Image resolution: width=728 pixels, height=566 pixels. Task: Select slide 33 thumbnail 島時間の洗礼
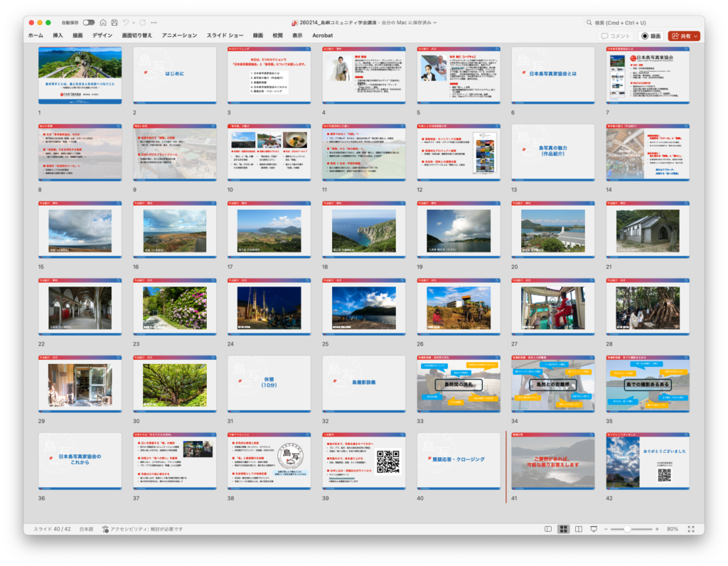[x=458, y=384]
